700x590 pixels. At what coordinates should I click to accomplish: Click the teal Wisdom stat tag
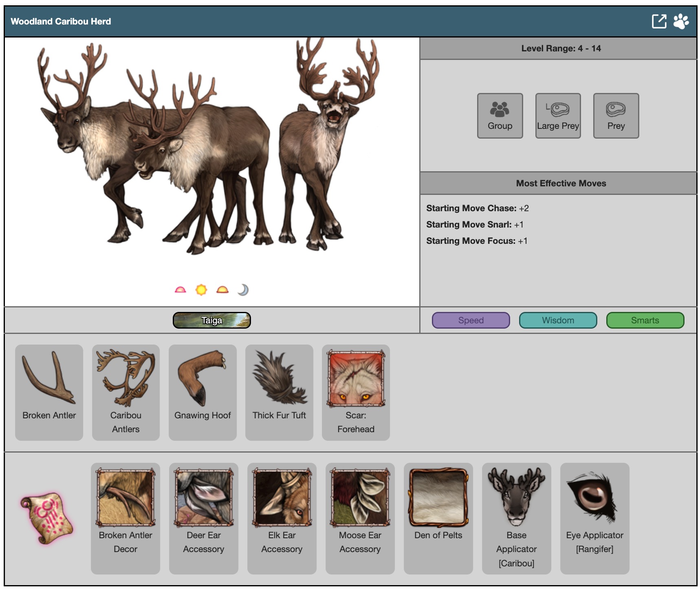point(558,320)
